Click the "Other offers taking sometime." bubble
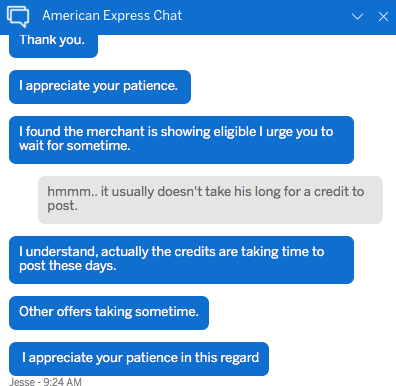This screenshot has width=396, height=386. [x=109, y=313]
